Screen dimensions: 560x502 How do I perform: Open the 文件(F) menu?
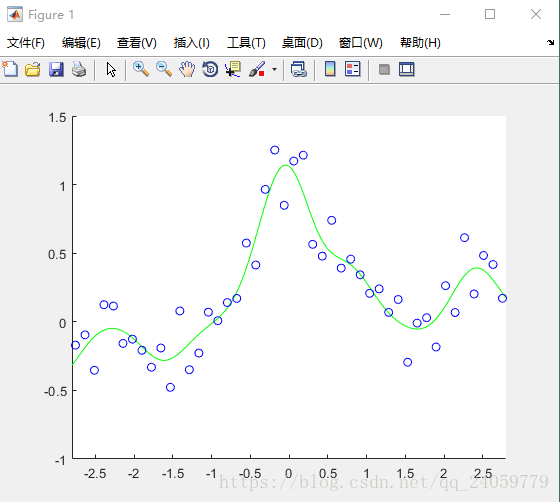pos(26,43)
